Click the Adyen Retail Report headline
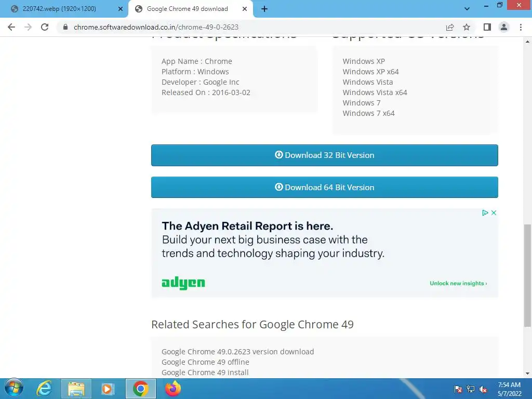This screenshot has height=399, width=532. [247, 226]
